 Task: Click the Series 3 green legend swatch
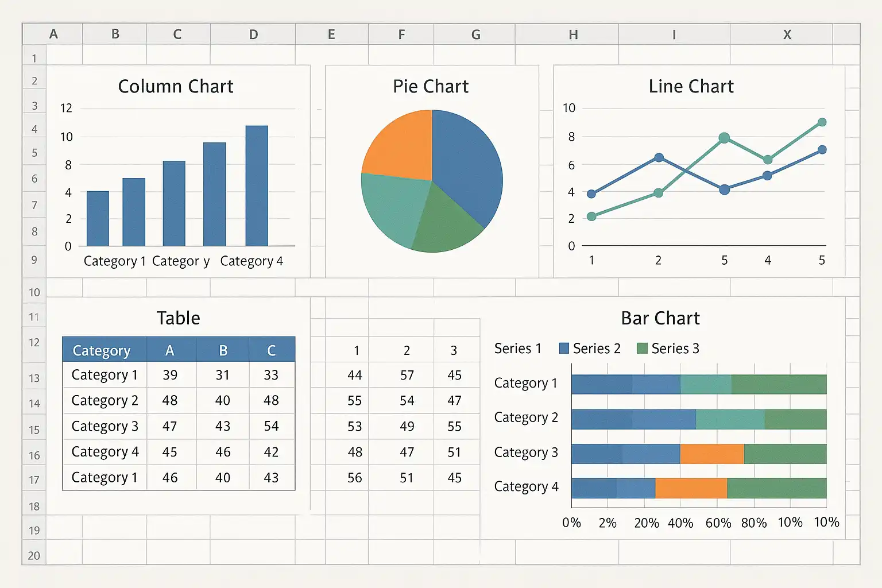[643, 349]
